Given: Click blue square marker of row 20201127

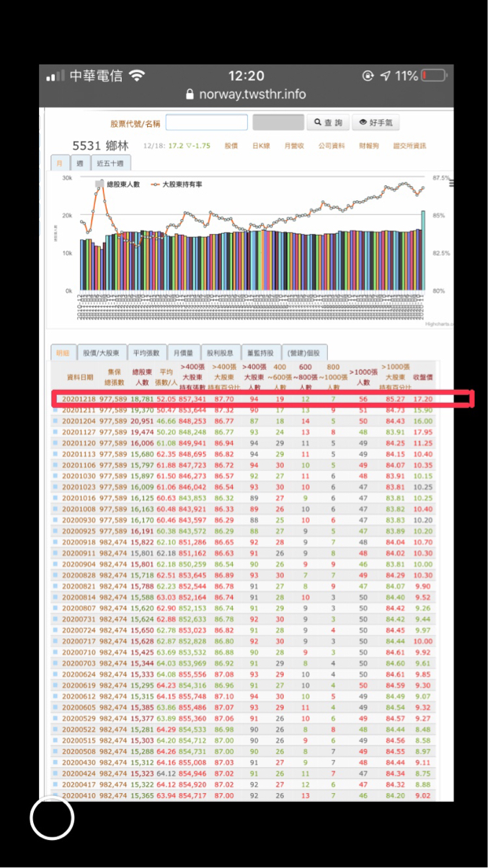Looking at the screenshot, I should tap(56, 432).
